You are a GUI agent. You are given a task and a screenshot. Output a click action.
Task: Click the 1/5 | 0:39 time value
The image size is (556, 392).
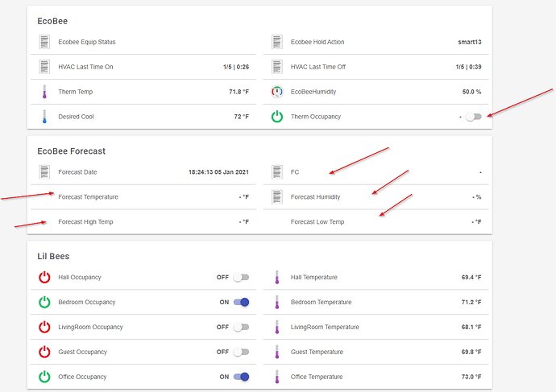pyautogui.click(x=469, y=67)
